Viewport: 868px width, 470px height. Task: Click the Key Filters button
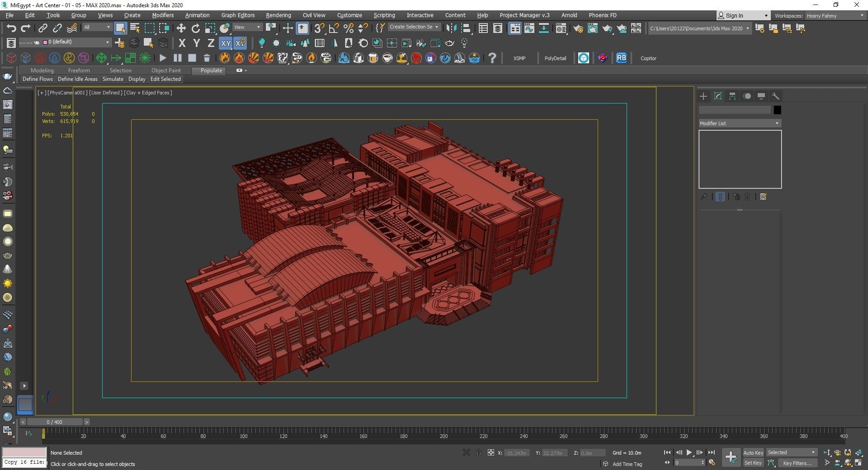[x=797, y=463]
